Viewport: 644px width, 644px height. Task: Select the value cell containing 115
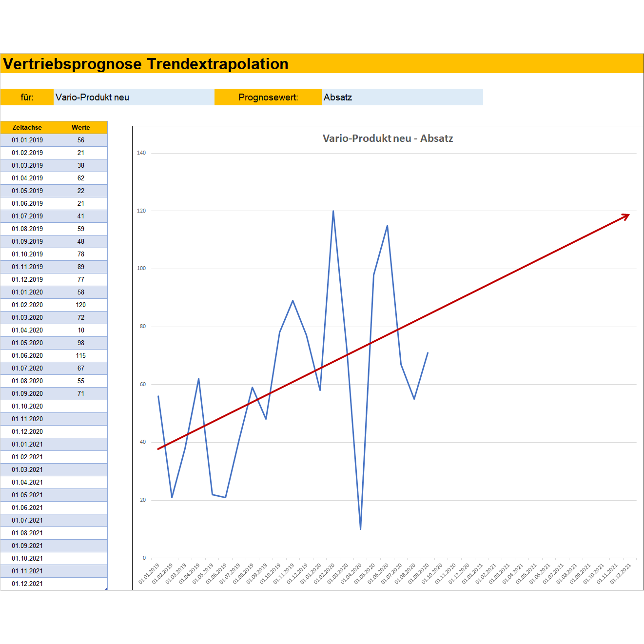click(81, 355)
